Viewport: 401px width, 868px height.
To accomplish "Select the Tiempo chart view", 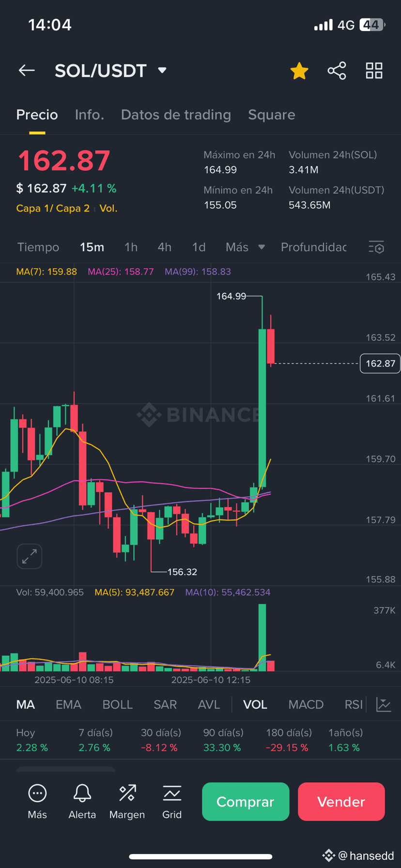I will point(38,247).
